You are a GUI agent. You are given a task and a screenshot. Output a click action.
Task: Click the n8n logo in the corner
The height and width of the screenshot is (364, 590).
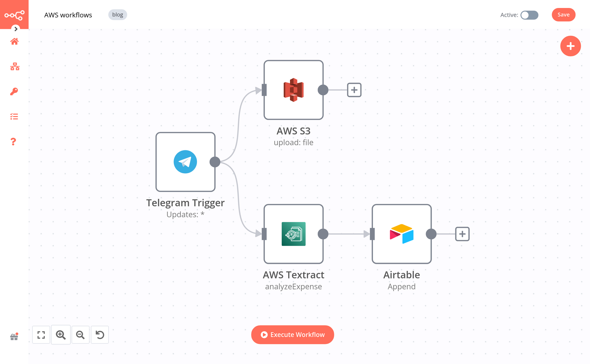pos(14,14)
